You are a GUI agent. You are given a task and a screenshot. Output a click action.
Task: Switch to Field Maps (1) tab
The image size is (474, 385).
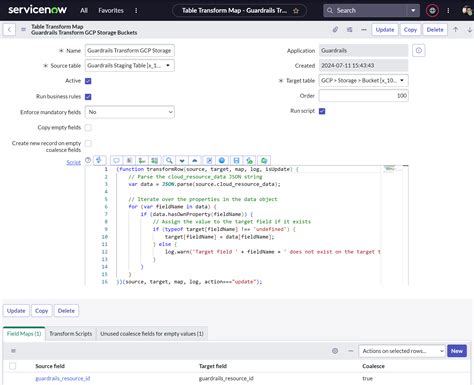pos(24,334)
